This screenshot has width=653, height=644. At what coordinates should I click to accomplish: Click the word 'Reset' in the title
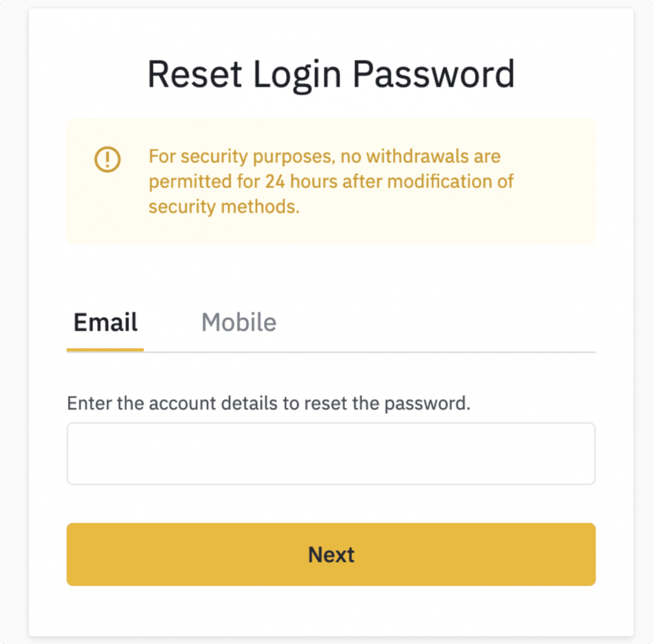coord(194,74)
